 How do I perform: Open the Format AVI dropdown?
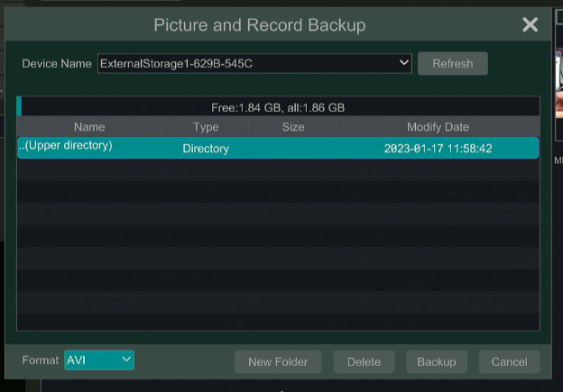[x=99, y=360]
